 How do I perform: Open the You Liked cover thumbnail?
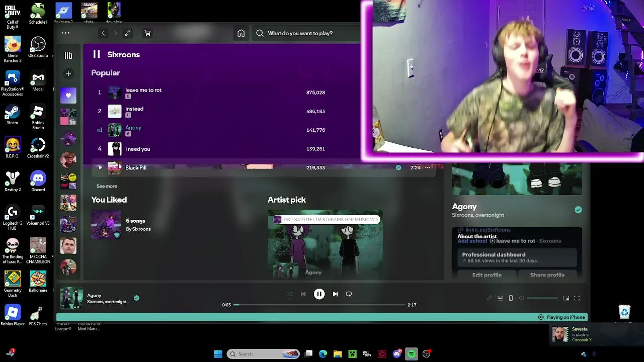pyautogui.click(x=106, y=224)
